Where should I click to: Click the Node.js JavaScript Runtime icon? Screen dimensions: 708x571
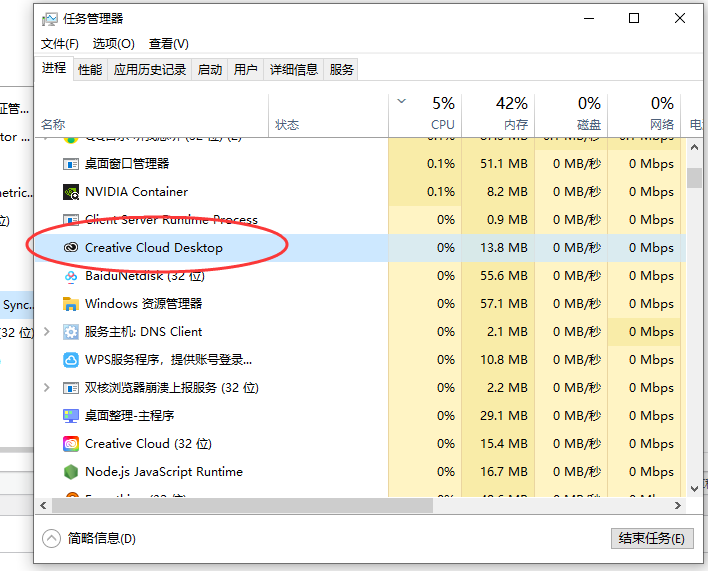[x=71, y=472]
